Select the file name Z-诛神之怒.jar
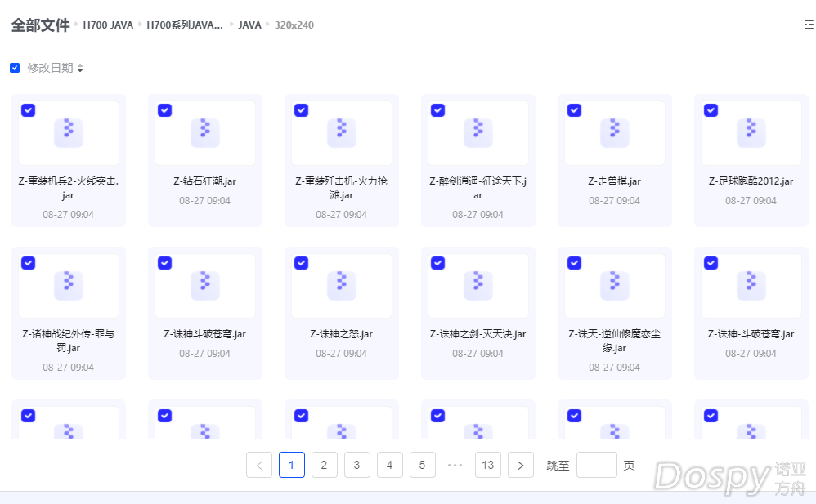This screenshot has height=504, width=816. pyautogui.click(x=342, y=334)
